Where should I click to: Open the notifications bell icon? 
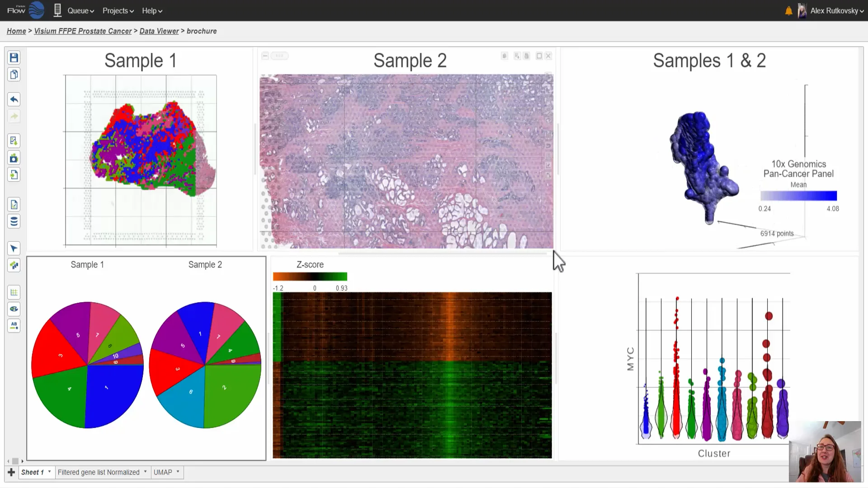pos(788,11)
